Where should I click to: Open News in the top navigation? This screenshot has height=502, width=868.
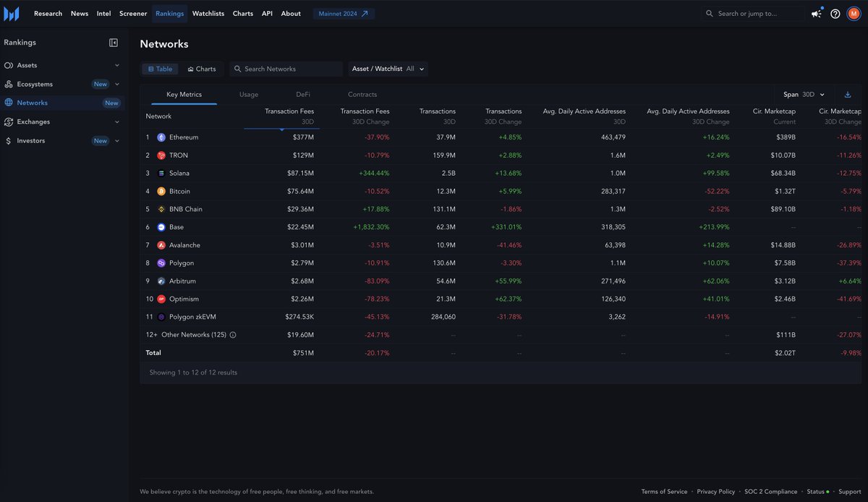pos(80,13)
